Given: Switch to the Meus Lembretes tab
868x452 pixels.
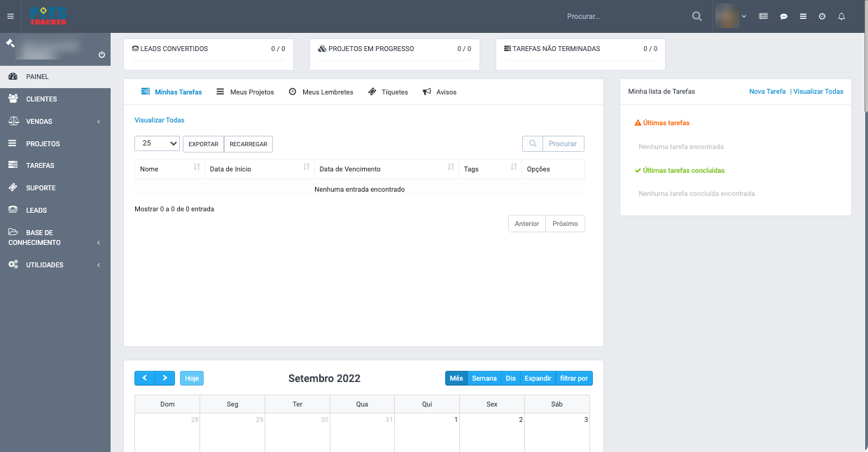Looking at the screenshot, I should point(321,92).
